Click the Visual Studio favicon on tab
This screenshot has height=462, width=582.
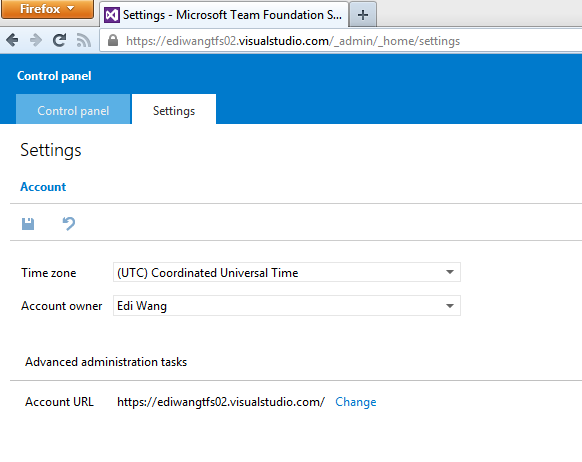(x=112, y=15)
